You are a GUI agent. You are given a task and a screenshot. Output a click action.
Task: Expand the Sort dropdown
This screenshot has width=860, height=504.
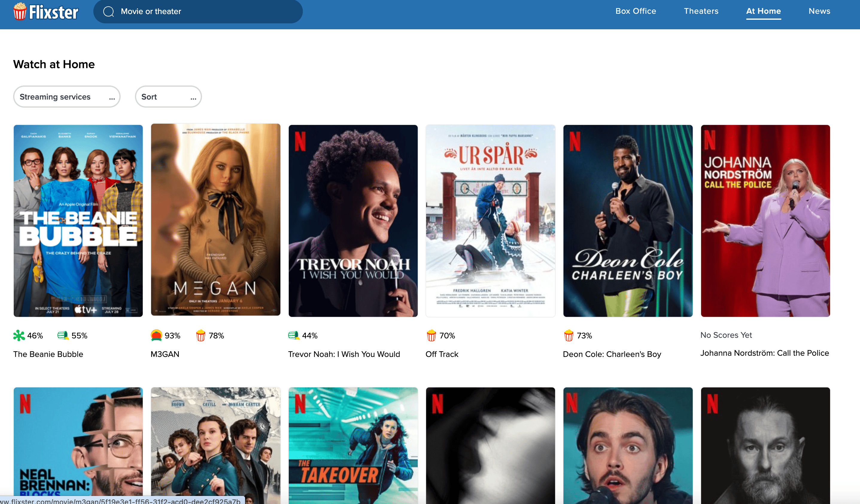click(168, 97)
